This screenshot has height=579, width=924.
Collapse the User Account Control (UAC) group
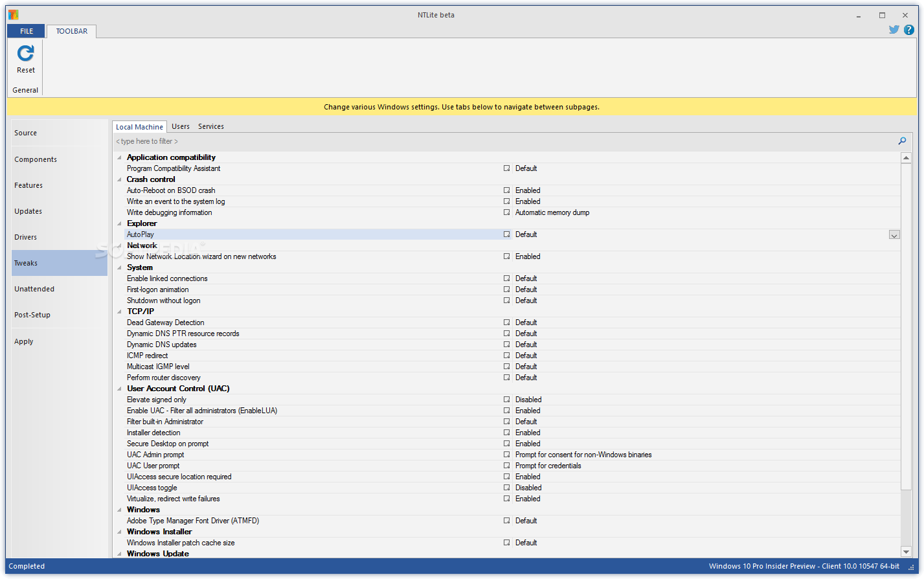119,389
